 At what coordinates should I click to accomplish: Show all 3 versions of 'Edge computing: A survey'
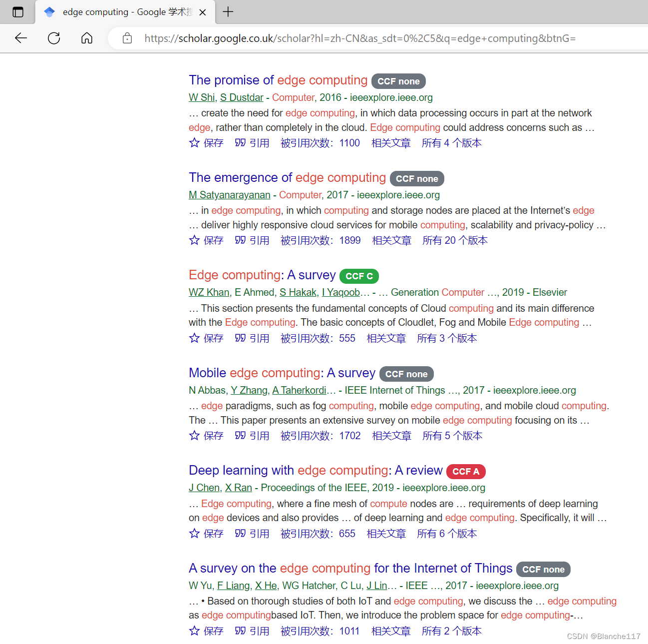(447, 338)
